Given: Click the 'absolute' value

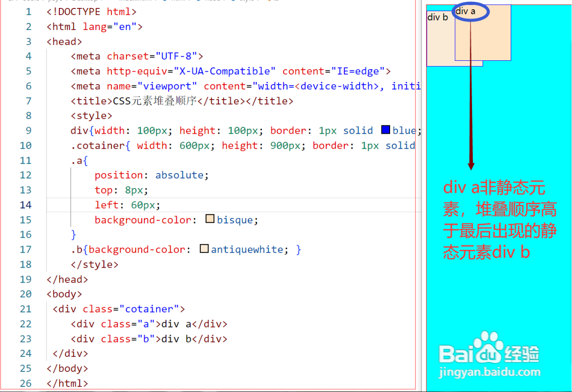Looking at the screenshot, I should point(180,175).
